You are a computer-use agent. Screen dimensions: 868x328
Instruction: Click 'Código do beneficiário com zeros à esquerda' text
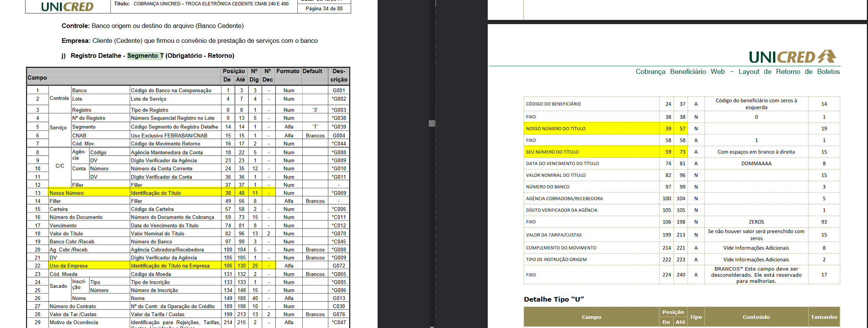pos(756,104)
